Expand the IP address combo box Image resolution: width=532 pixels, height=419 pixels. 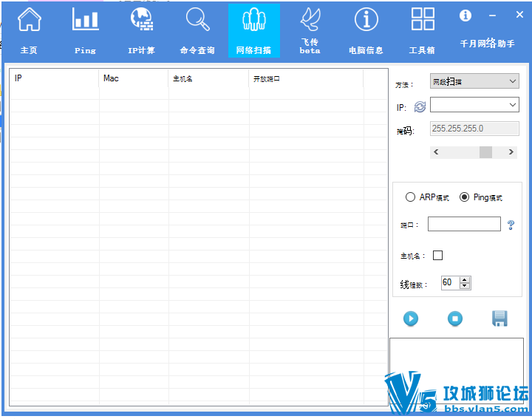pyautogui.click(x=513, y=105)
